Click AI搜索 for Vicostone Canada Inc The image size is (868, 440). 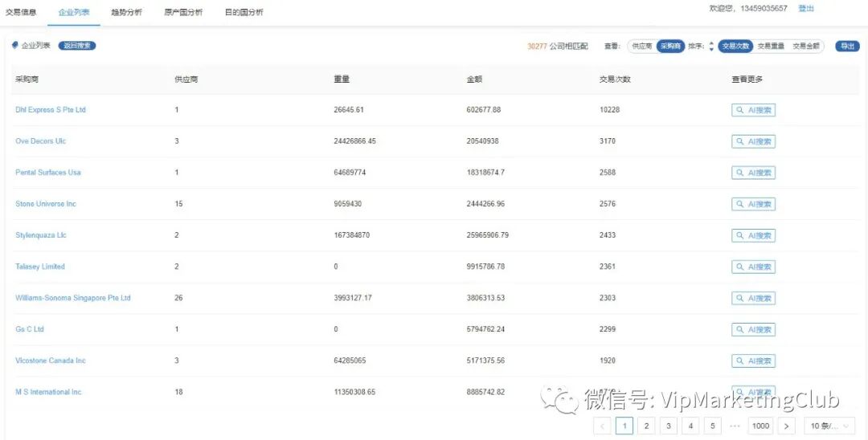point(753,361)
